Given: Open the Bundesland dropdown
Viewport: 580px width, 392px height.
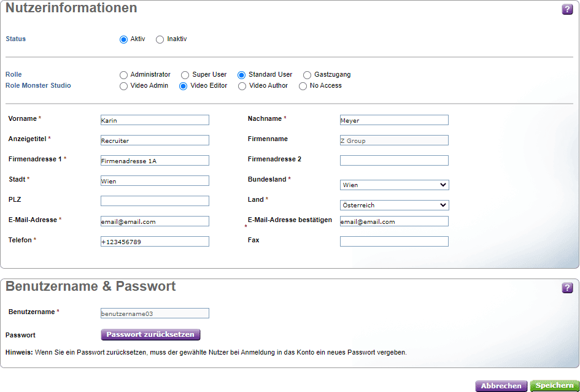Looking at the screenshot, I should pos(394,185).
